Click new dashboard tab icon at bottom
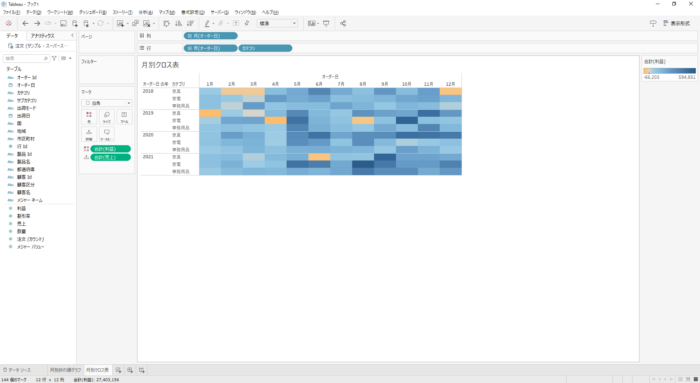 tap(130, 370)
